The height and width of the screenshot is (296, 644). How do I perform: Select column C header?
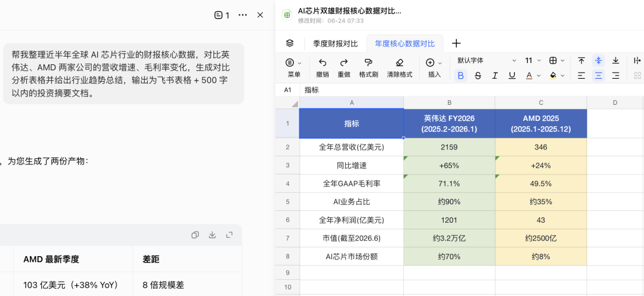[x=541, y=102]
